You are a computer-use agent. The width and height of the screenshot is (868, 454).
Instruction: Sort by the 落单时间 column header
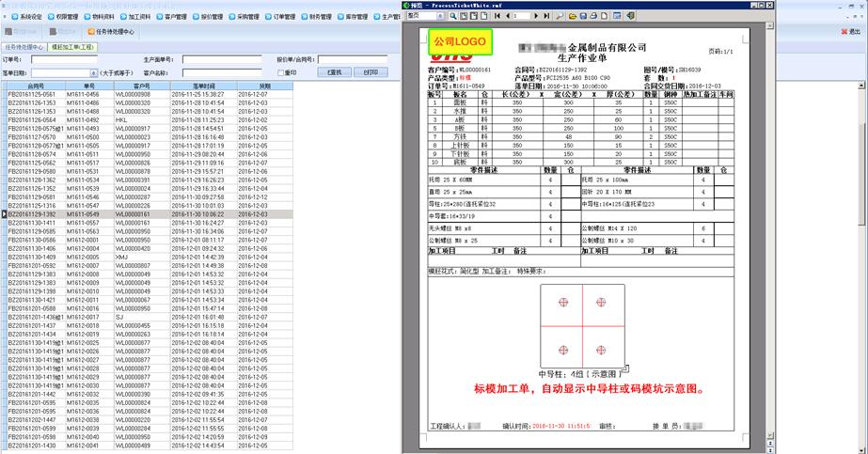[204, 86]
